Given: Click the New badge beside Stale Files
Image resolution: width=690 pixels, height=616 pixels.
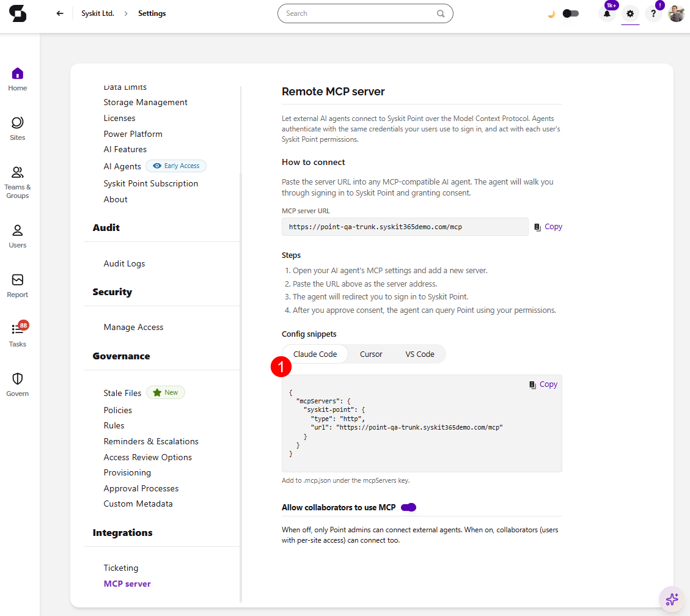Looking at the screenshot, I should click(x=166, y=392).
